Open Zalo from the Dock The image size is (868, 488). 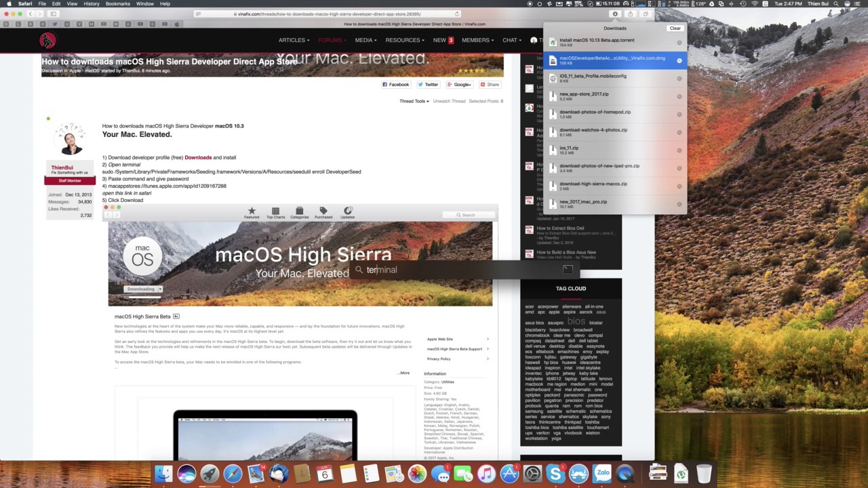(x=601, y=473)
